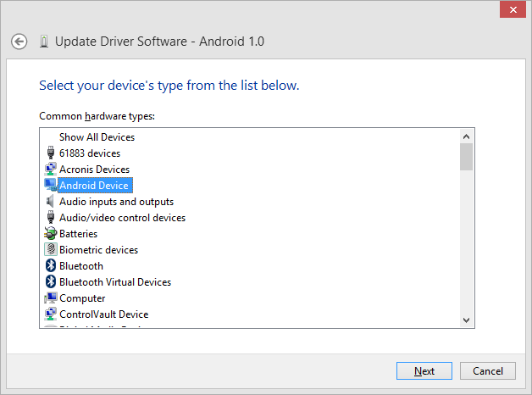This screenshot has width=532, height=395.
Task: Close the Update Driver Software window
Action: [511, 9]
